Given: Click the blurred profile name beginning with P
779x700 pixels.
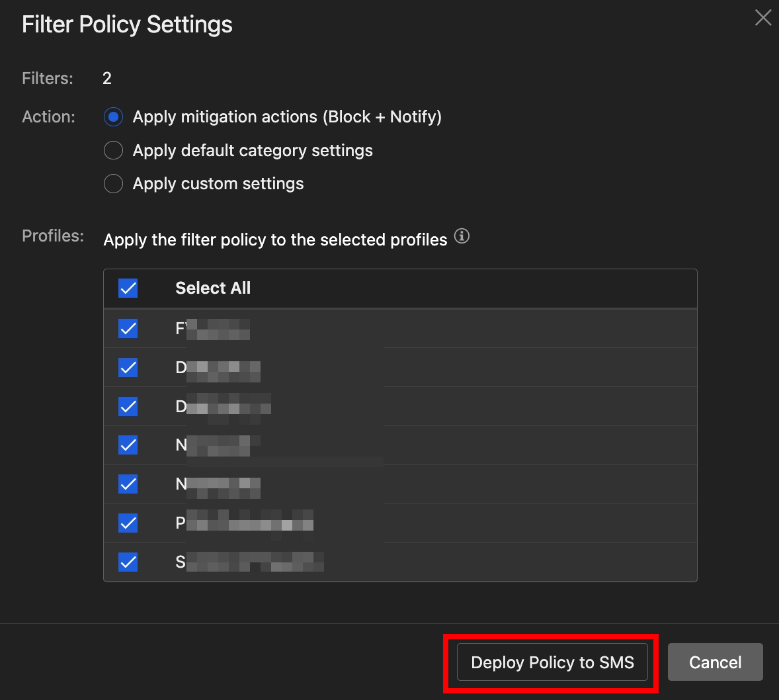Looking at the screenshot, I should click(244, 523).
